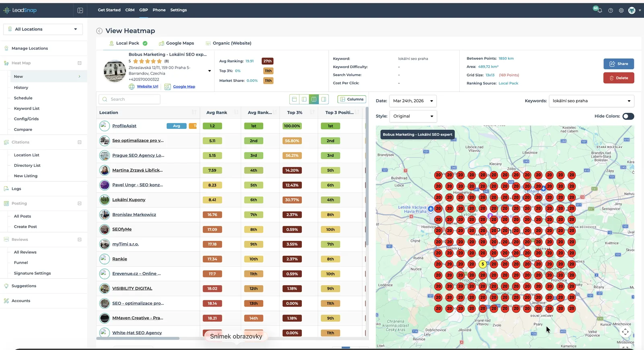Collapse the sidebar panel icon
The image size is (644, 350).
(80, 10)
